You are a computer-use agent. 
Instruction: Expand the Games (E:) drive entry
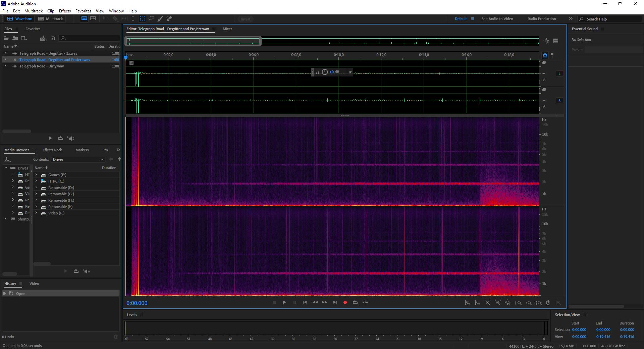(36, 174)
